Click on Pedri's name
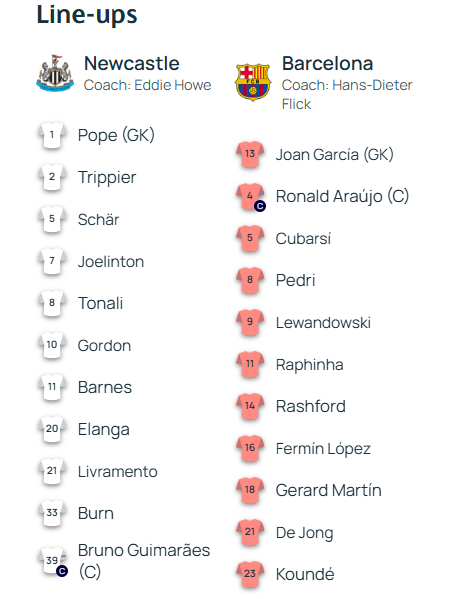This screenshot has width=462, height=599. pyautogui.click(x=295, y=280)
